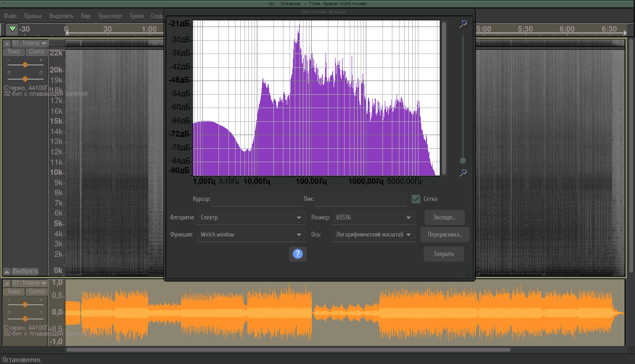Viewport: 635px width, 364px height.
Task: Close the waveform track with its X
Action: (x=7, y=283)
